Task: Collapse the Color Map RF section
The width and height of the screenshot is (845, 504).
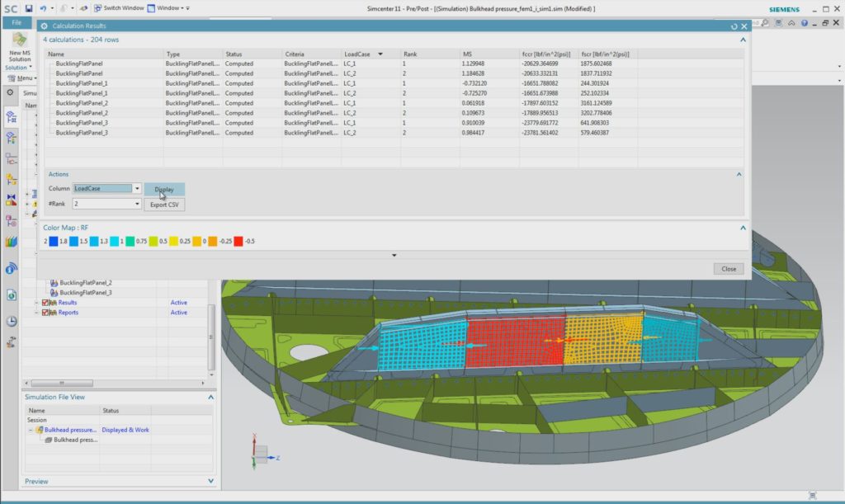Action: (740, 228)
